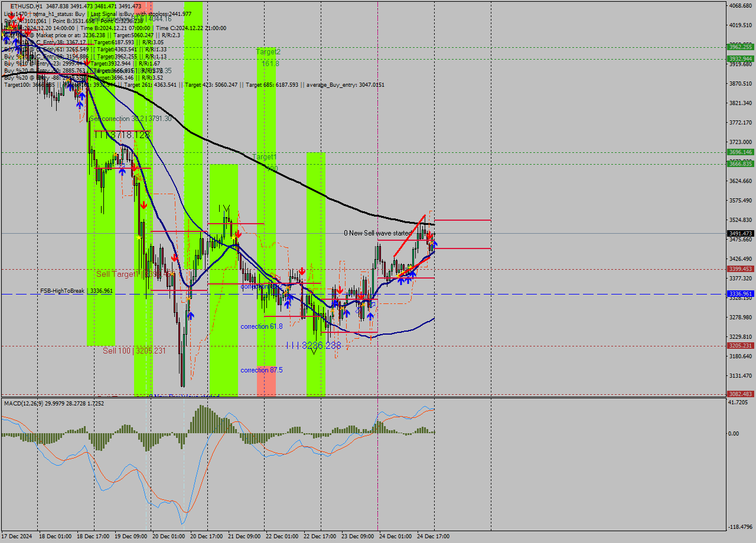The width and height of the screenshot is (756, 543).
Task: Click green price tag 3696.146
Action: pyautogui.click(x=740, y=152)
